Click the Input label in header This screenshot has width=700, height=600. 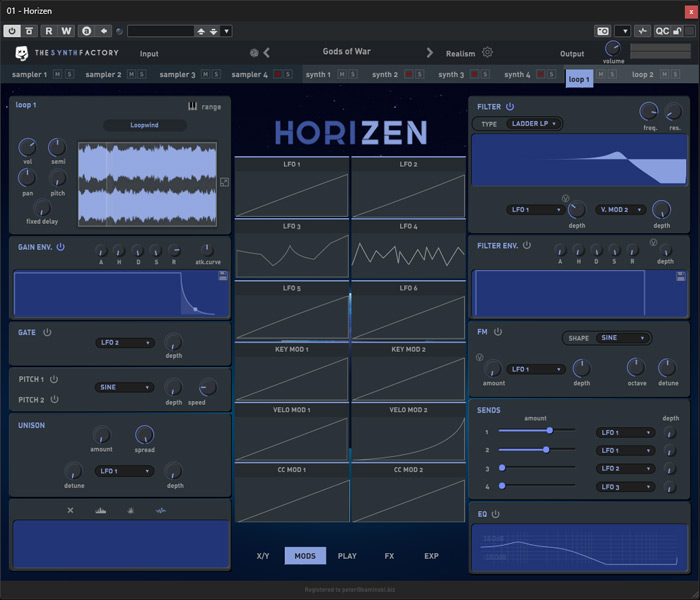(149, 54)
